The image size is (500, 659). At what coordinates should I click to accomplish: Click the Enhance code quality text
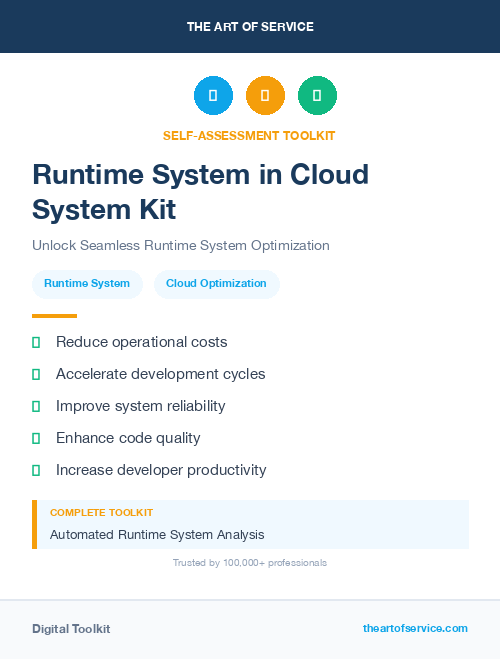128,438
